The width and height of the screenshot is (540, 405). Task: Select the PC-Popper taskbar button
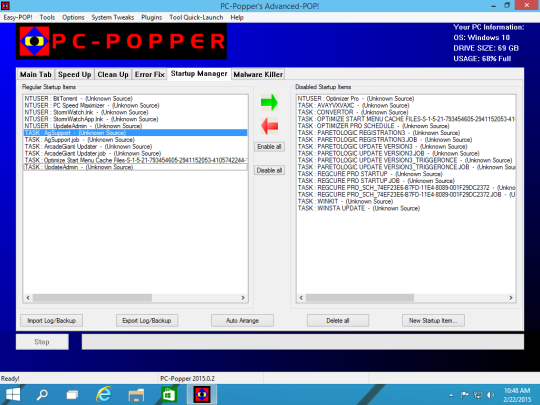(x=202, y=395)
